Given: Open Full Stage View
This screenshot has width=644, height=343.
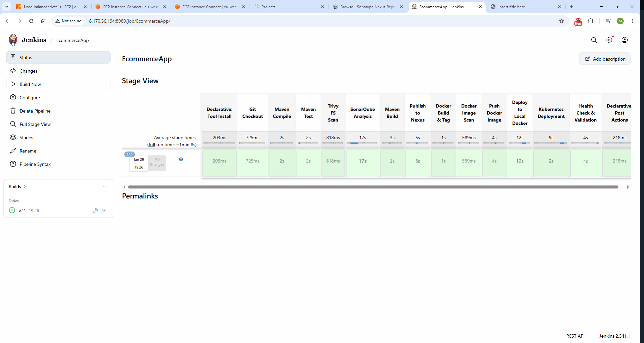Looking at the screenshot, I should (58, 124).
